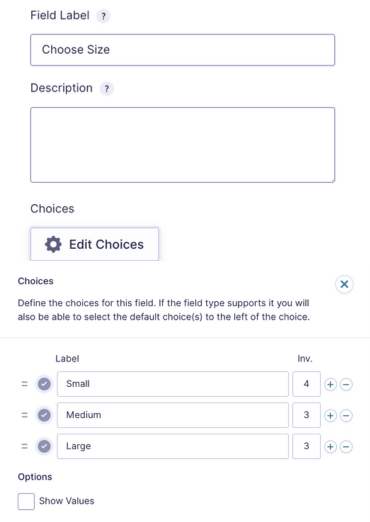
Task: Click into the Description text area
Action: click(x=183, y=145)
